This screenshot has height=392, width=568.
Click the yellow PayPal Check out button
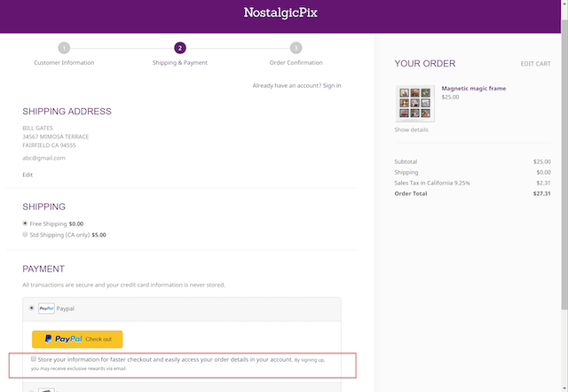(77, 339)
